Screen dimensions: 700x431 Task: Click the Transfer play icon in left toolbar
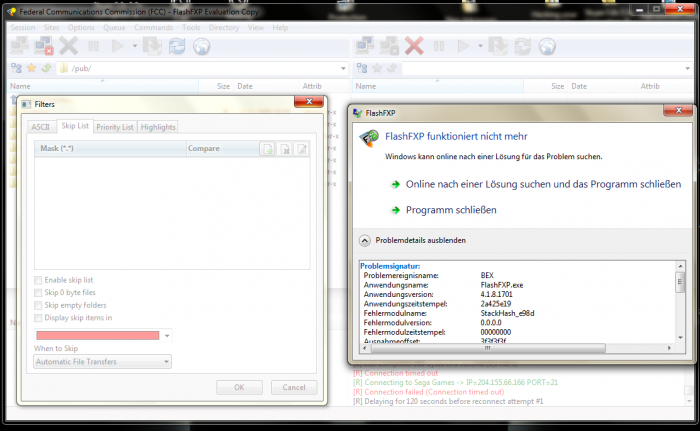click(117, 46)
